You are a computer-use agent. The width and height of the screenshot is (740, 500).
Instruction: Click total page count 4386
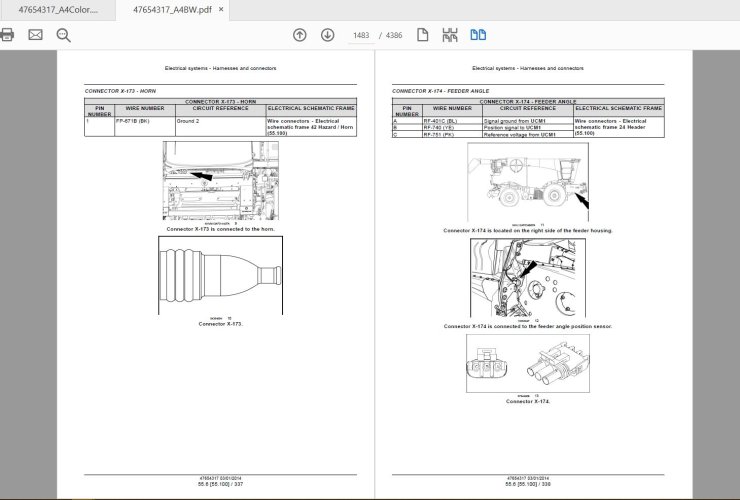click(394, 35)
